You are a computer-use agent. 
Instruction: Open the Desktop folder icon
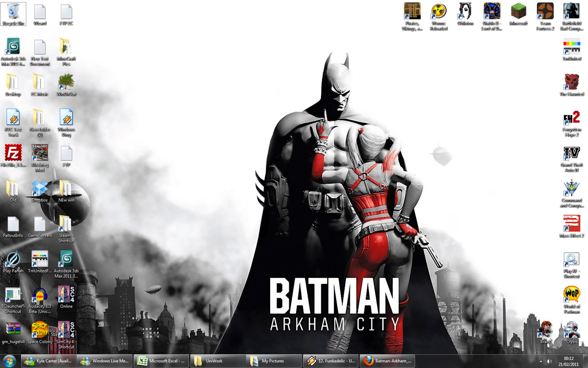pos(13,85)
